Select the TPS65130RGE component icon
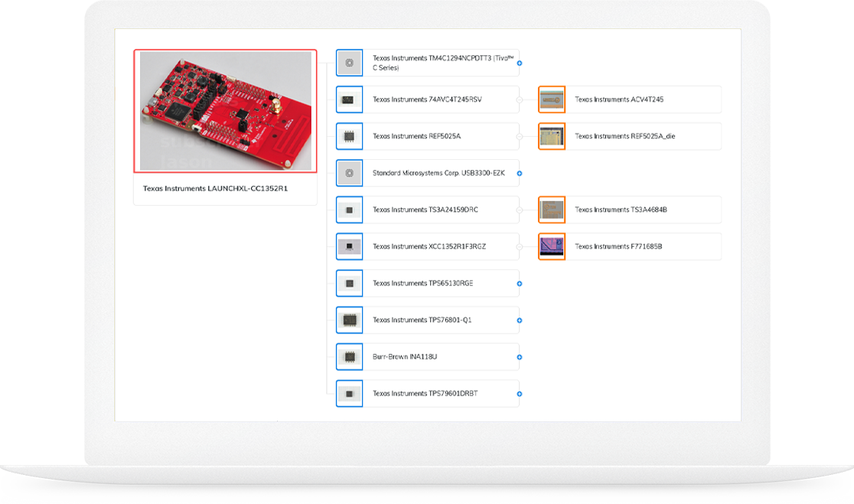Screen dimensions: 854x504 click(x=350, y=283)
